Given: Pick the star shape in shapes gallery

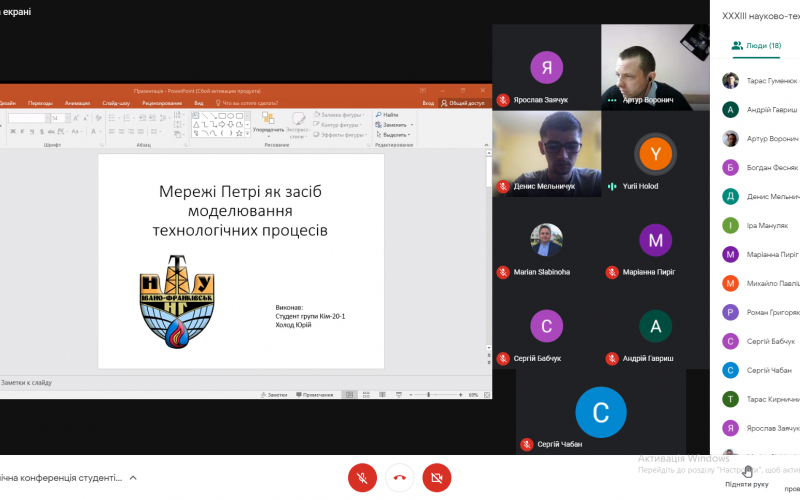Looking at the screenshot, I should [239, 133].
